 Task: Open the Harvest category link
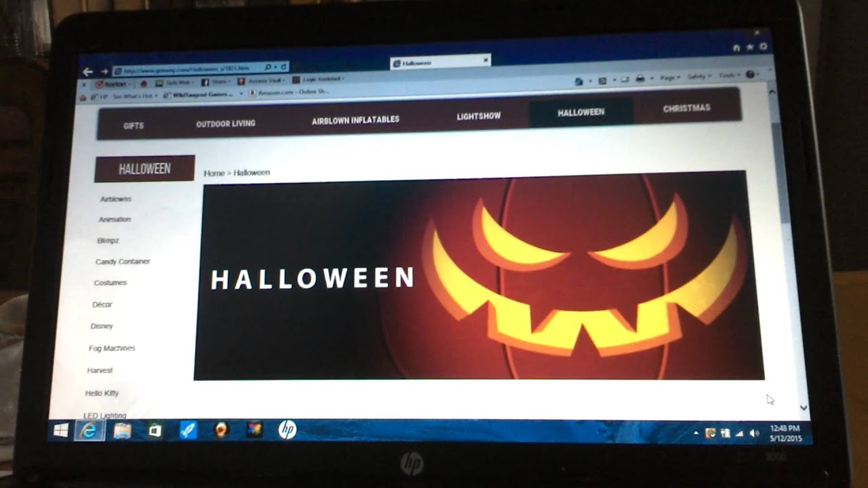click(x=100, y=371)
